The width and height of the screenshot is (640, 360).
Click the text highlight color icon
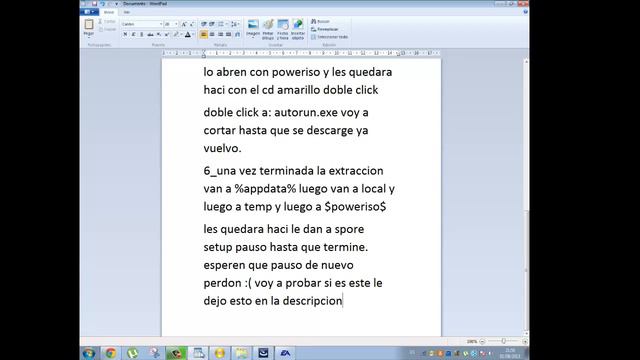point(176,34)
